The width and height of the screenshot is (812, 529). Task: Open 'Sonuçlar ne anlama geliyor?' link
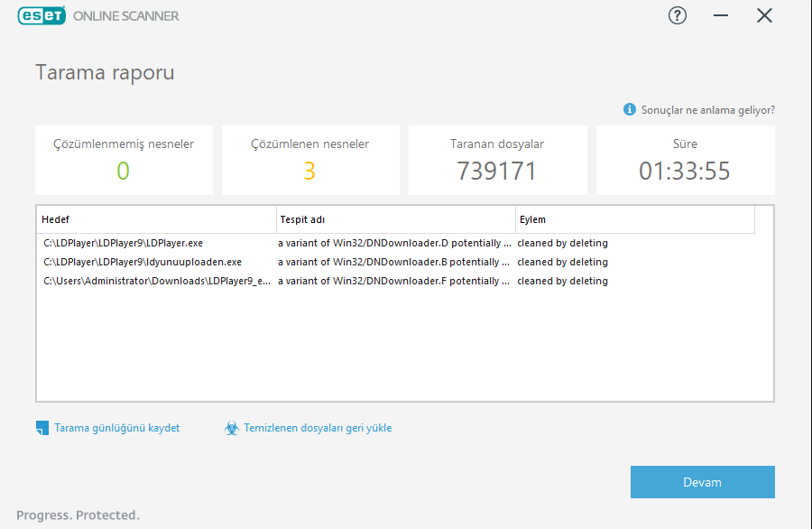(708, 110)
